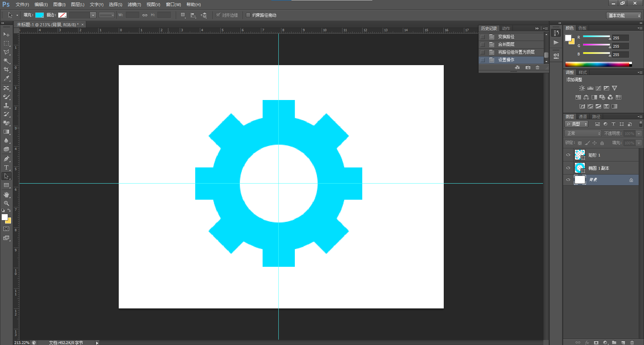Image resolution: width=644 pixels, height=345 pixels.
Task: Select the Lasso tool
Action: (6, 52)
